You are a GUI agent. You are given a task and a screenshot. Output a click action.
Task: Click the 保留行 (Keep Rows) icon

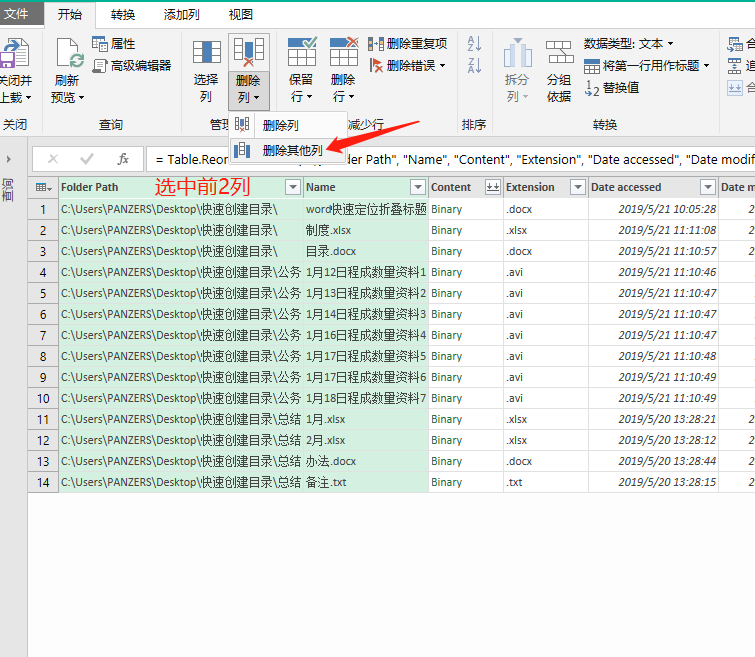302,52
